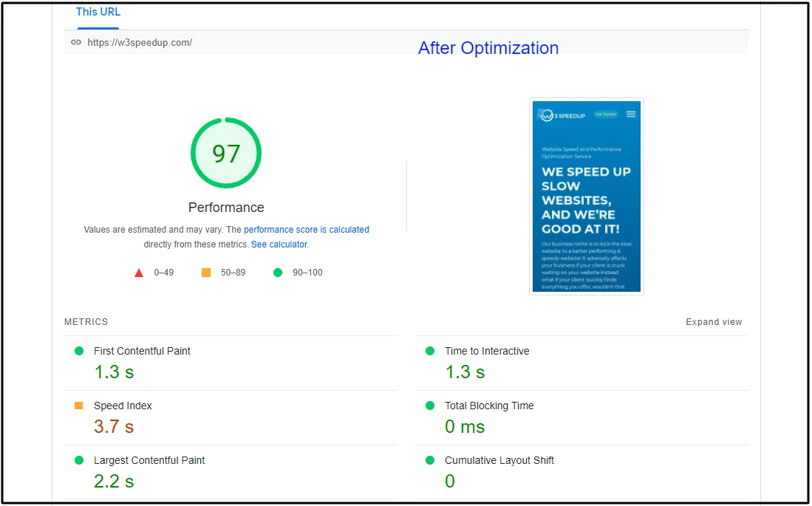812x506 pixels.
Task: Click the hamburger menu in site screenshot
Action: [631, 114]
